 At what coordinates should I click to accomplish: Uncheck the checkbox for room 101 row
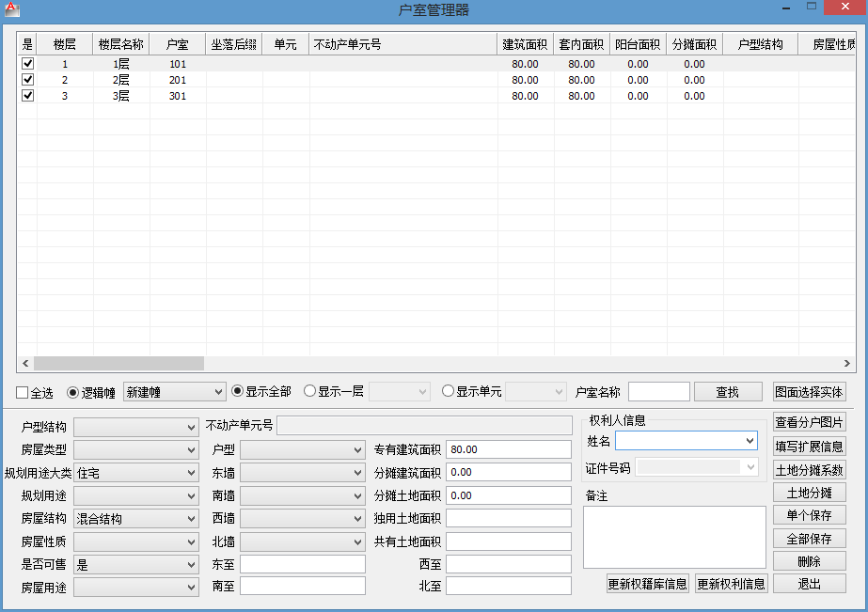tap(27, 64)
